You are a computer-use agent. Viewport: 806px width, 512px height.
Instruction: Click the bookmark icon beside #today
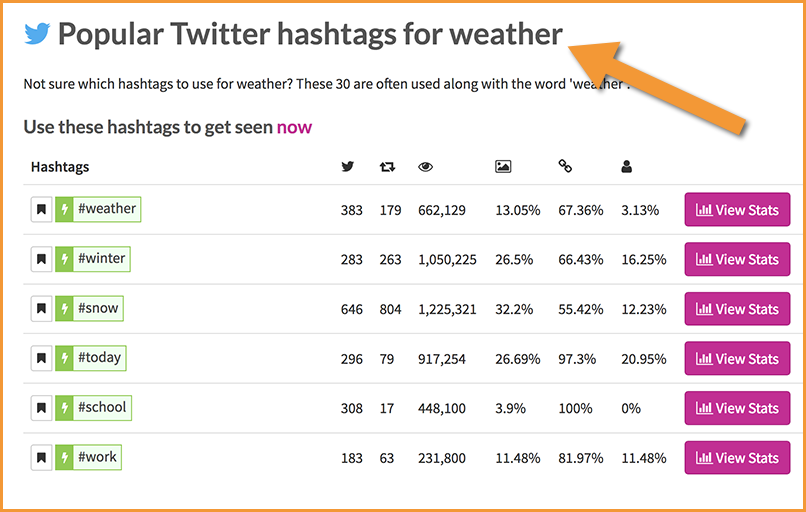pos(42,358)
